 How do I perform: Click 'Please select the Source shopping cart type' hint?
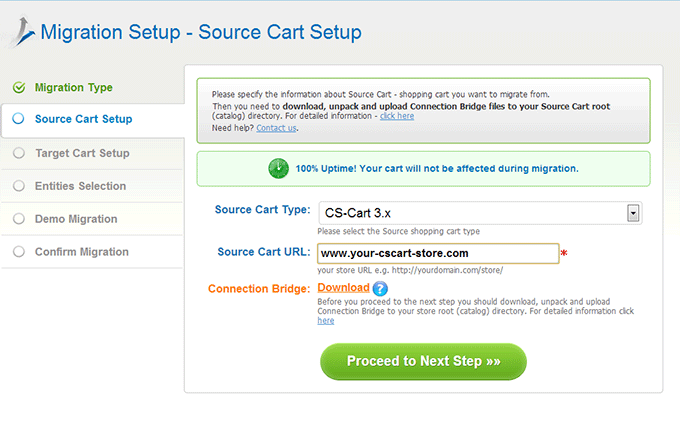[399, 232]
